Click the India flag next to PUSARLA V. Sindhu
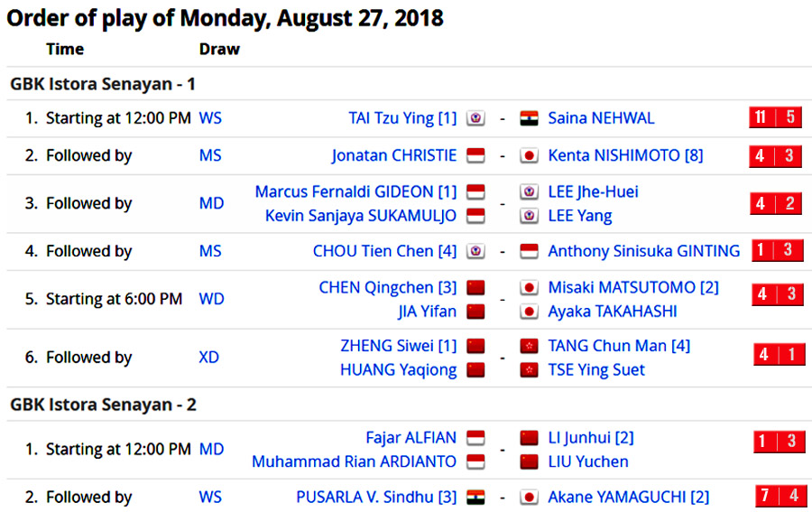 pos(475,498)
